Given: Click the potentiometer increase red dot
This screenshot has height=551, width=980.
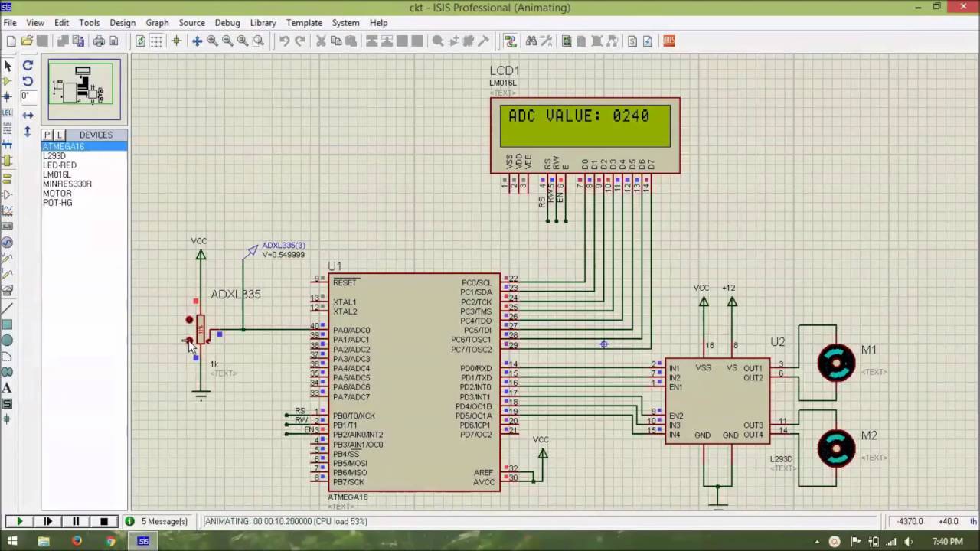Looking at the screenshot, I should pyautogui.click(x=189, y=320).
